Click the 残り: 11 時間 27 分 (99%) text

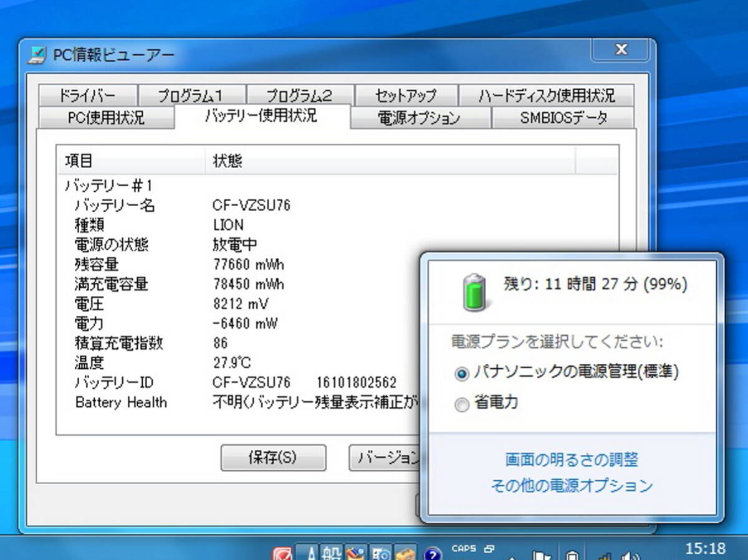pos(595,285)
